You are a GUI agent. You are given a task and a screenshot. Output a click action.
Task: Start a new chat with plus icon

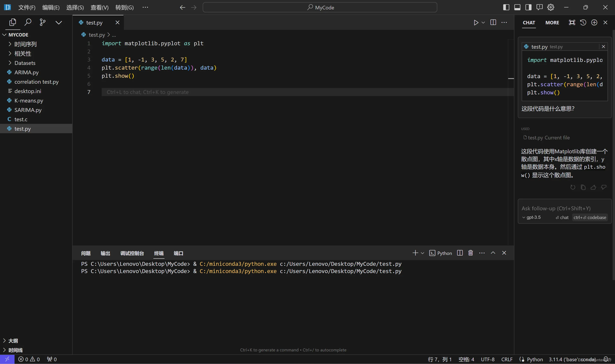(x=594, y=23)
